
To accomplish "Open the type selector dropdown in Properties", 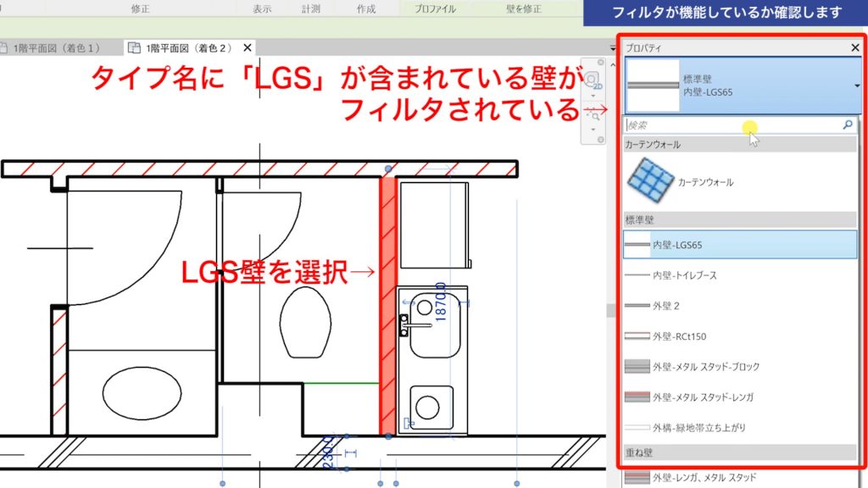I will (857, 87).
